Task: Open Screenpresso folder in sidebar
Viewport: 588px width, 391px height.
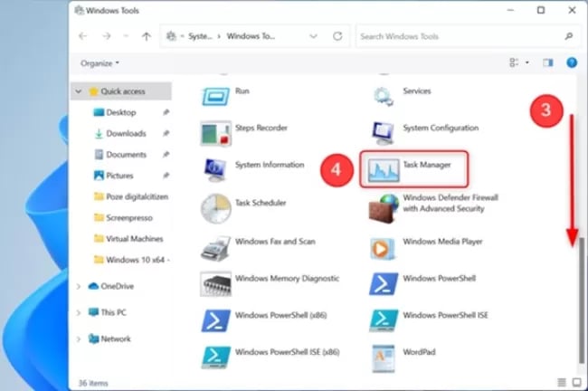Action: (x=129, y=217)
